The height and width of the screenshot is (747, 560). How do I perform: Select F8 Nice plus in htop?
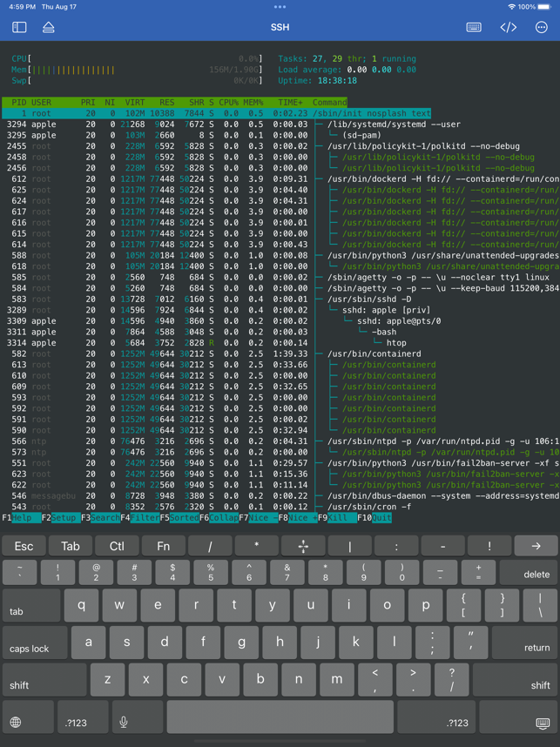pyautogui.click(x=299, y=517)
